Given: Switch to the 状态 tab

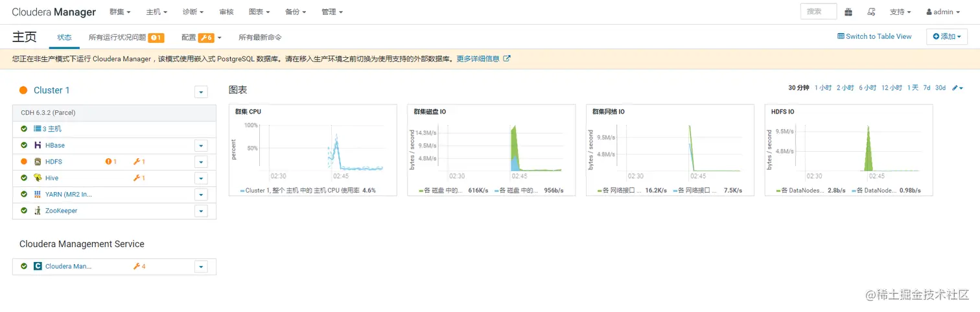Looking at the screenshot, I should click(x=64, y=38).
